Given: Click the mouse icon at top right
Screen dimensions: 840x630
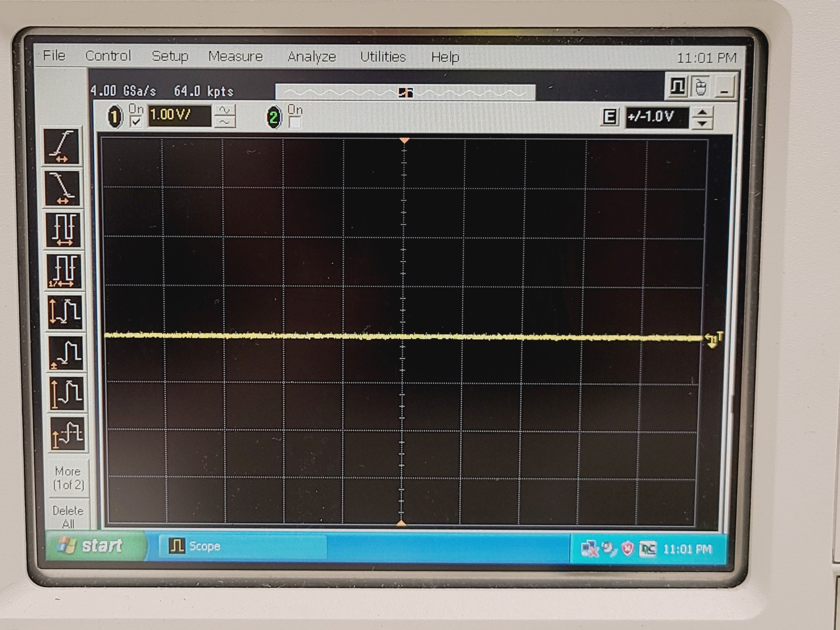Looking at the screenshot, I should (700, 87).
